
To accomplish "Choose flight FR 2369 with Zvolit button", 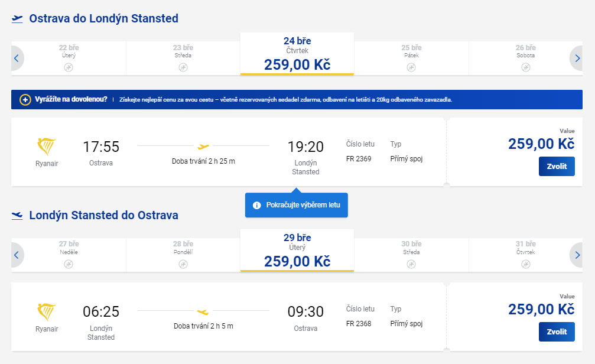I will [557, 166].
